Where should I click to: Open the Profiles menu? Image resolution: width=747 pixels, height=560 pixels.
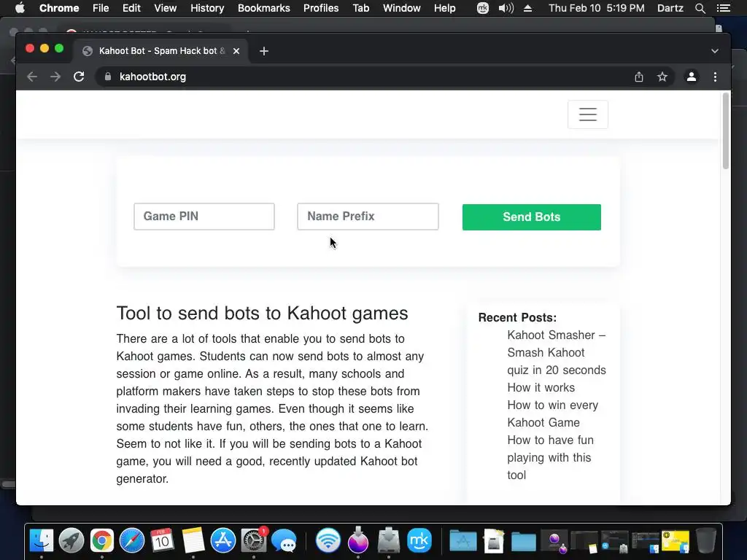[321, 8]
